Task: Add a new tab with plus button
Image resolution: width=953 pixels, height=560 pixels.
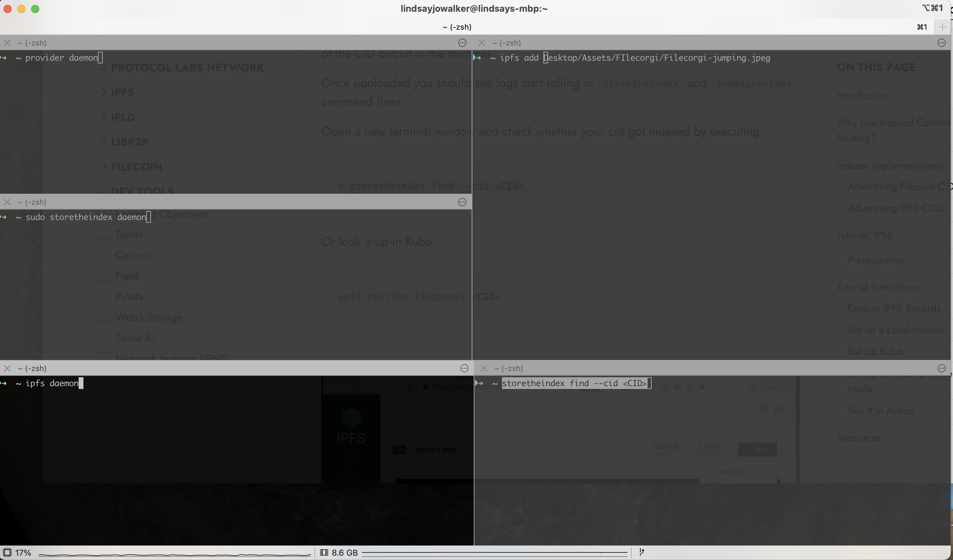Action: click(x=942, y=27)
